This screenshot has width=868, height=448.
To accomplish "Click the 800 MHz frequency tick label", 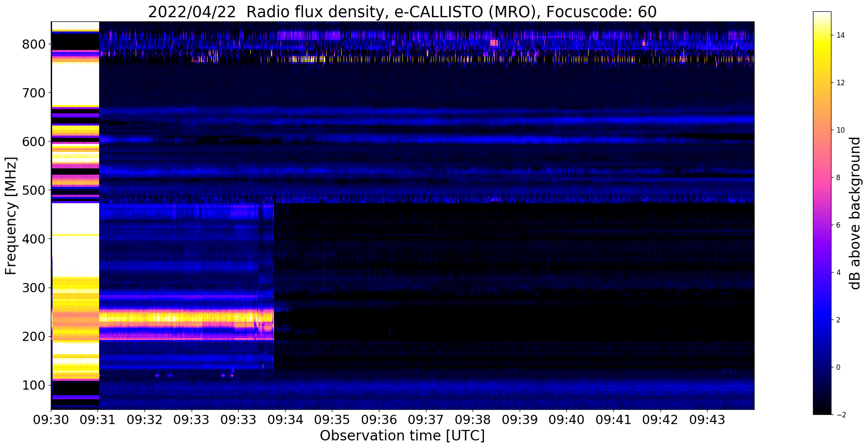I will (x=34, y=44).
